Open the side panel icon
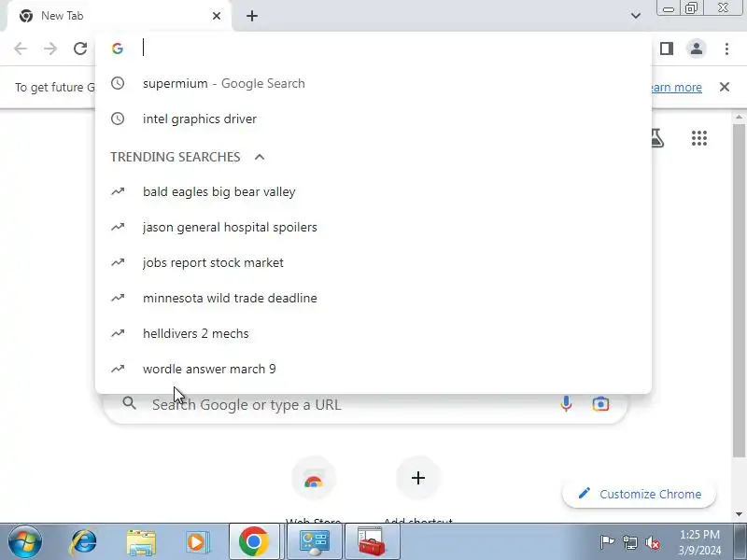Screen dimensions: 747x560 click(667, 49)
